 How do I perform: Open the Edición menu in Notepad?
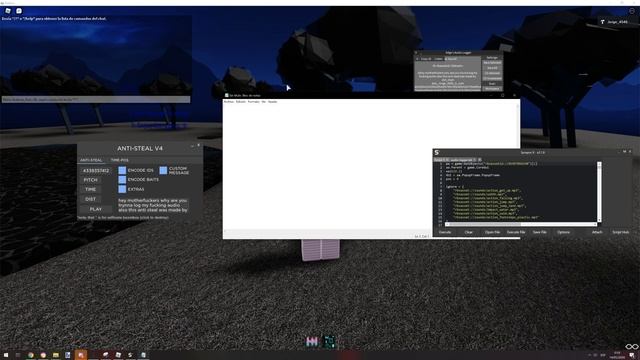coord(241,102)
